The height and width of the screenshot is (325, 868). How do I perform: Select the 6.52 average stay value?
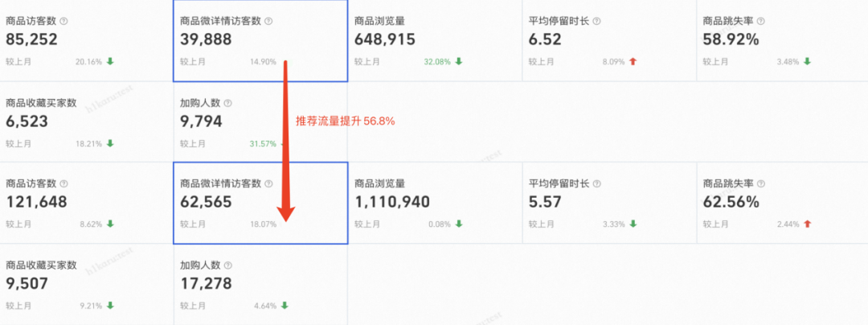coord(545,40)
